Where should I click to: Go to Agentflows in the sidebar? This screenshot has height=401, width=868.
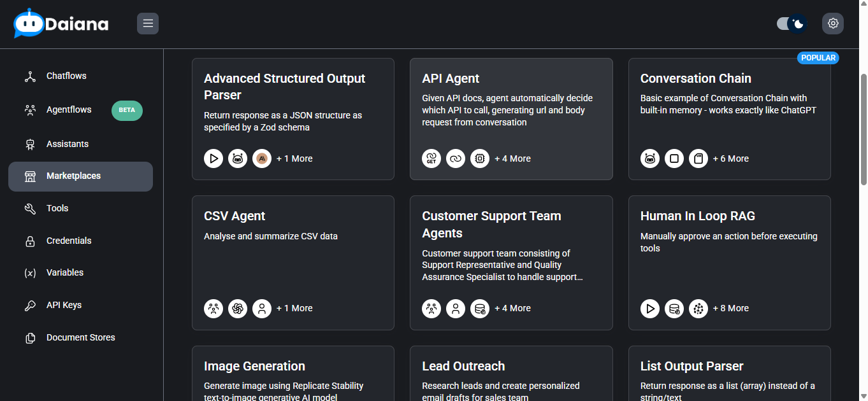coord(69,109)
